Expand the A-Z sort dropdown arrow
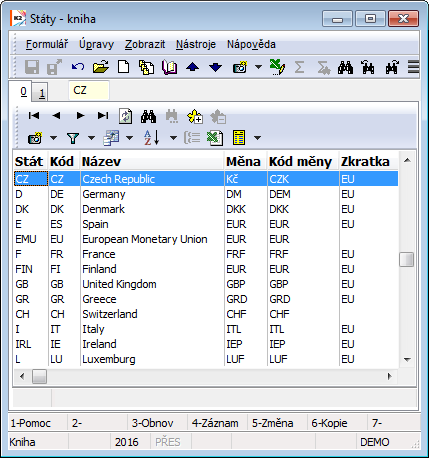Image resolution: width=429 pixels, height=458 pixels. (173, 138)
